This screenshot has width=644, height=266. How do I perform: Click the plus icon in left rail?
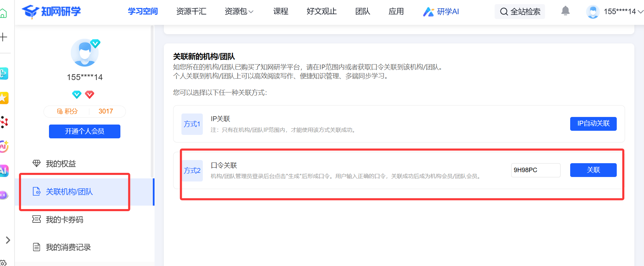click(x=3, y=37)
